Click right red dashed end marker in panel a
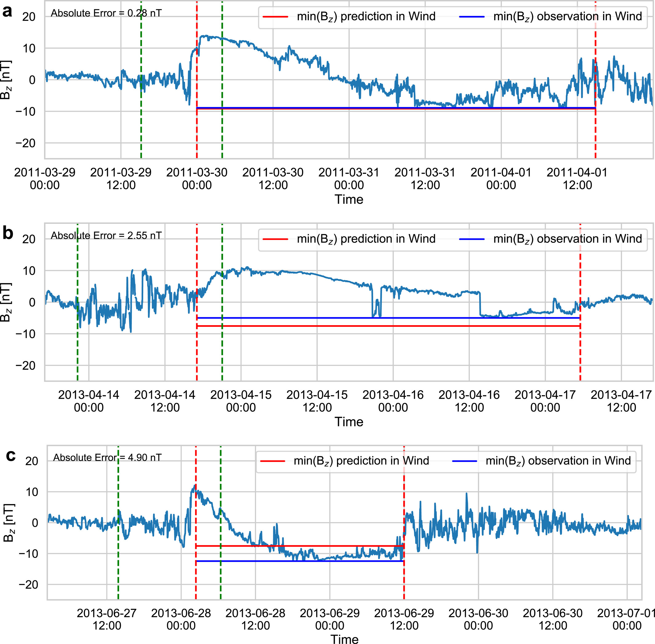 [596, 80]
